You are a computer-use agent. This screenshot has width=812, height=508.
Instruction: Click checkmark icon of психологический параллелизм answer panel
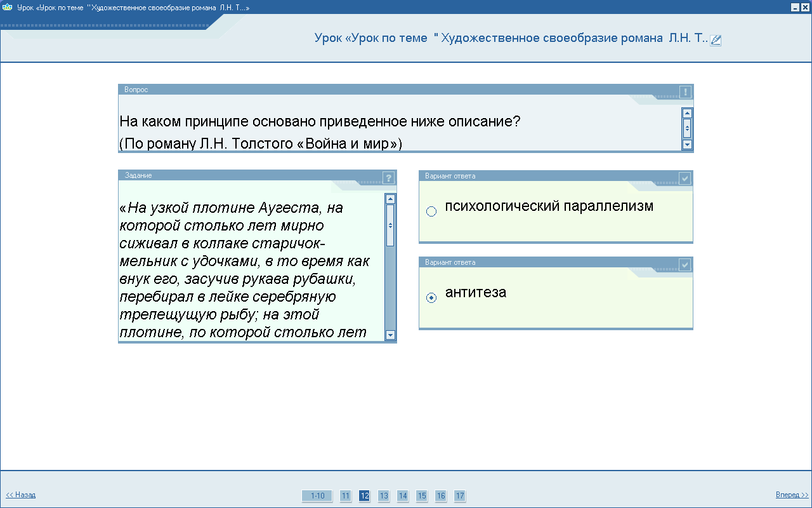pos(685,178)
